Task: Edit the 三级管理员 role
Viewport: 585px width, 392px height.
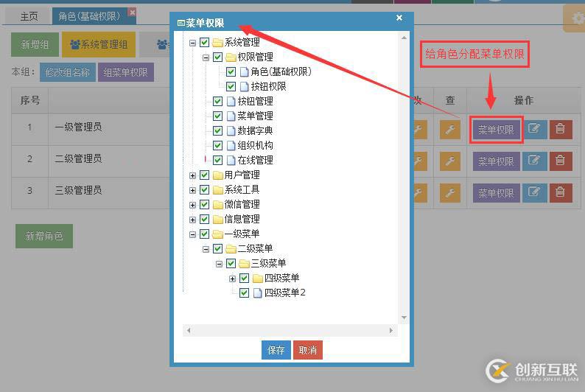Action: [534, 193]
